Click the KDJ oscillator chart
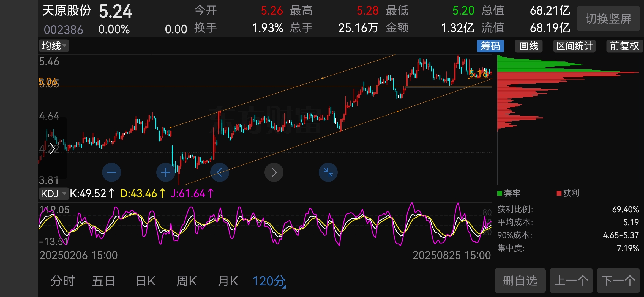This screenshot has height=297, width=644. tap(265, 224)
